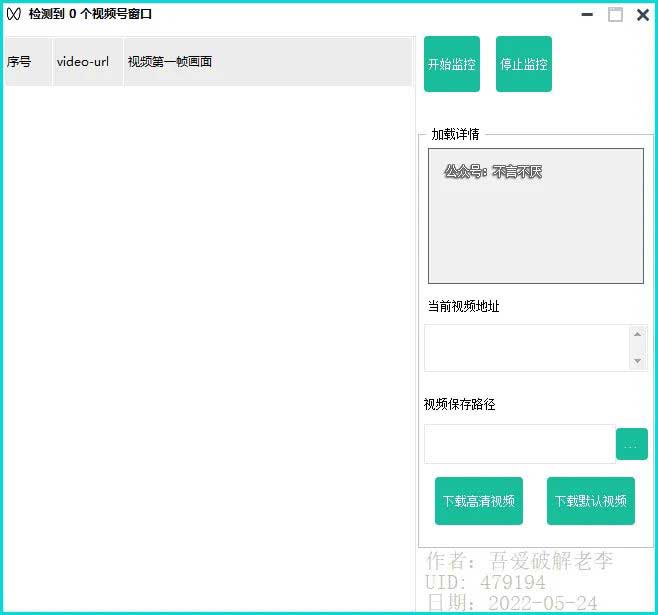Click the 序号 column header

point(27,62)
